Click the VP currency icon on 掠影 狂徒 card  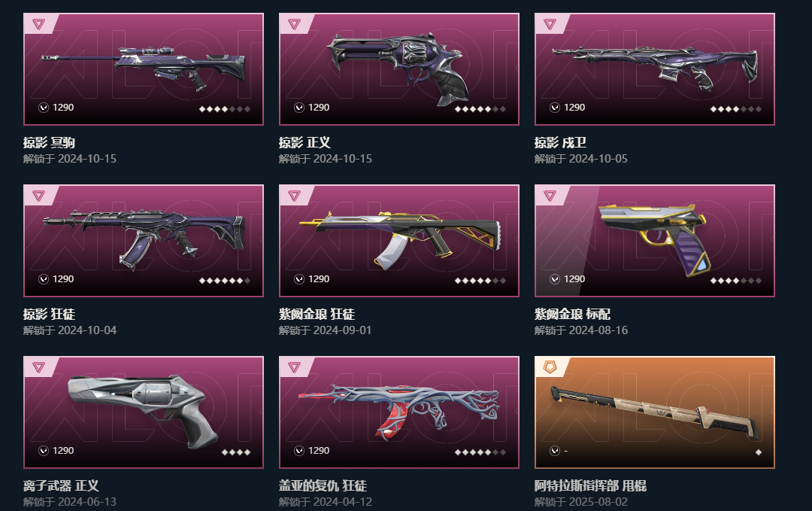pyautogui.click(x=44, y=279)
